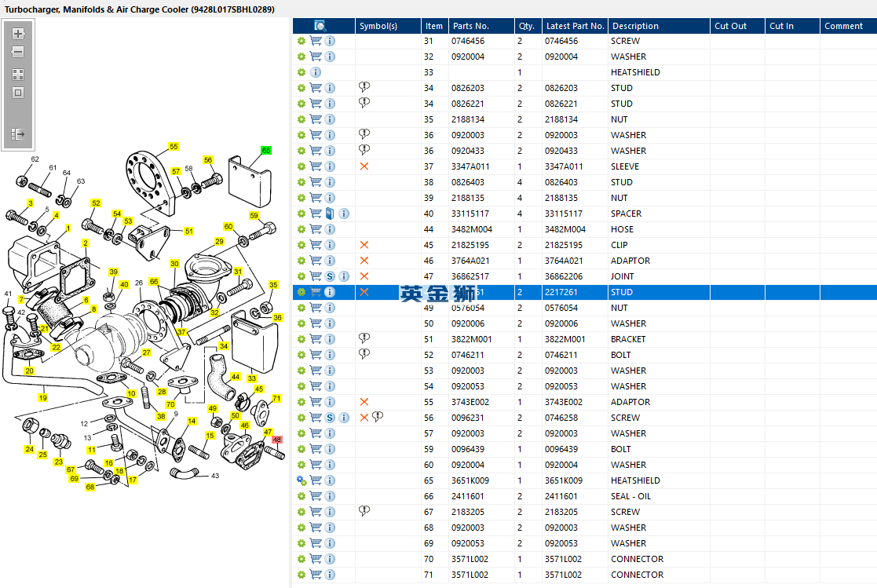The image size is (877, 588).
Task: Open info for item 32 WASHER
Action: 330,57
